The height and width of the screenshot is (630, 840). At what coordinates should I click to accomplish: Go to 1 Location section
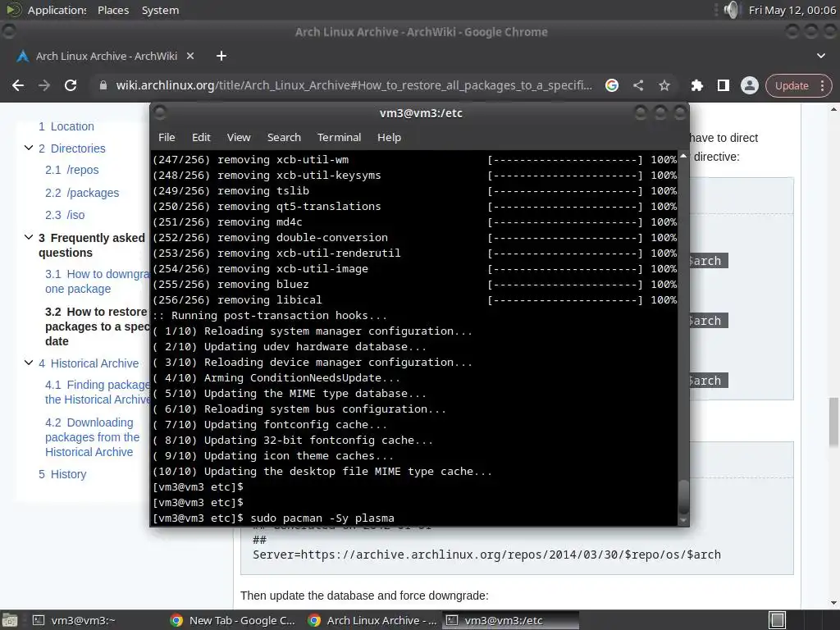point(66,126)
